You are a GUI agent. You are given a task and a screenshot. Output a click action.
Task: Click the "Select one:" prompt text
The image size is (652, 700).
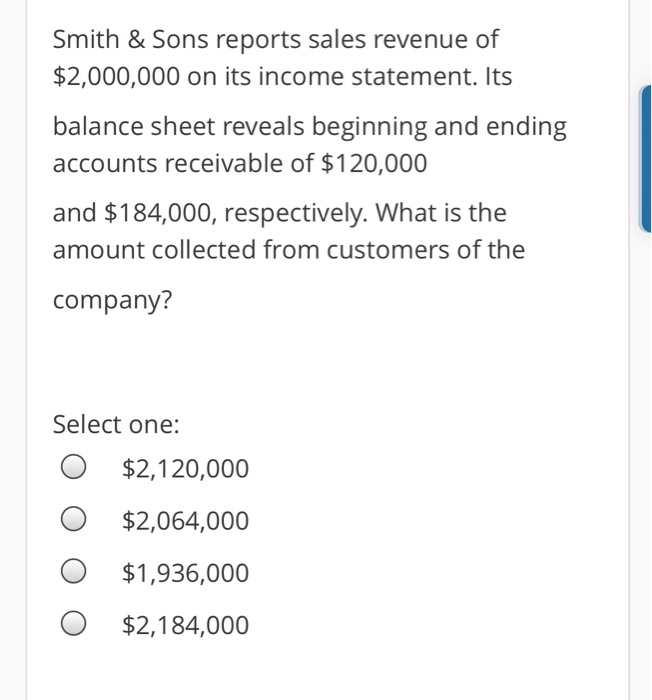tap(116, 424)
